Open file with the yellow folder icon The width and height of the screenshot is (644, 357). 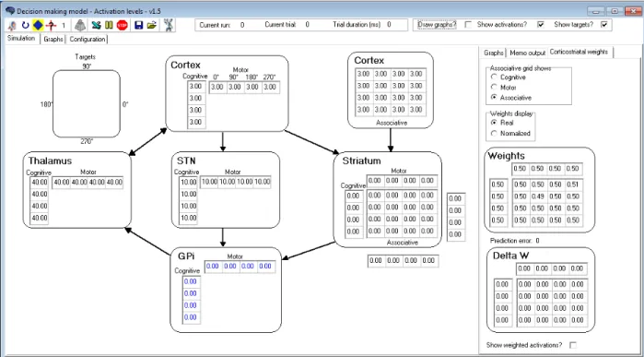tap(151, 26)
